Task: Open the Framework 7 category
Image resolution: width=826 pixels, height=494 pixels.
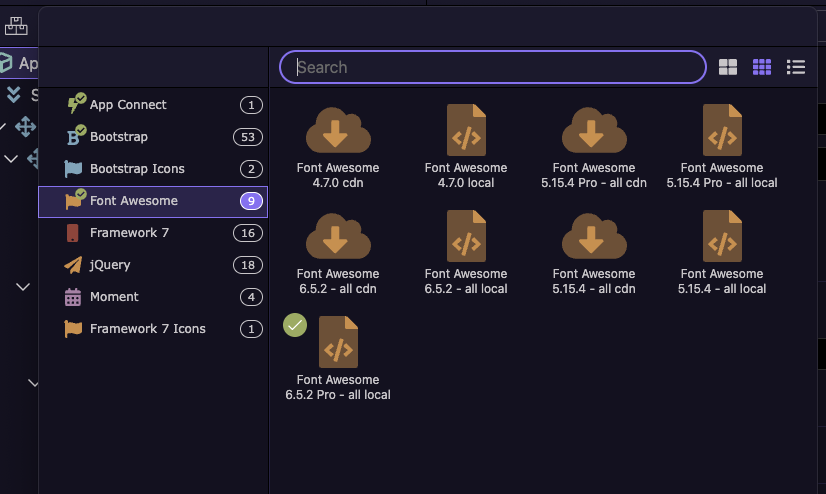Action: [x=153, y=233]
